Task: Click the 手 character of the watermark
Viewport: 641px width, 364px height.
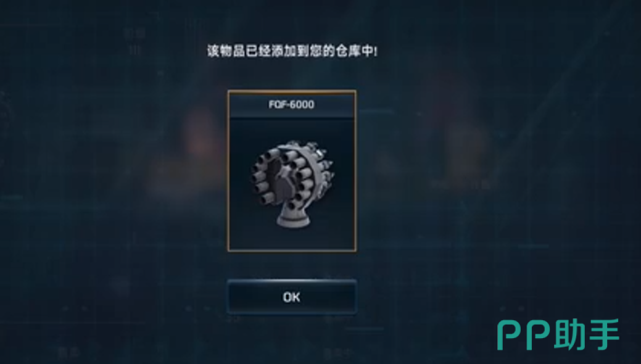Action: click(604, 334)
